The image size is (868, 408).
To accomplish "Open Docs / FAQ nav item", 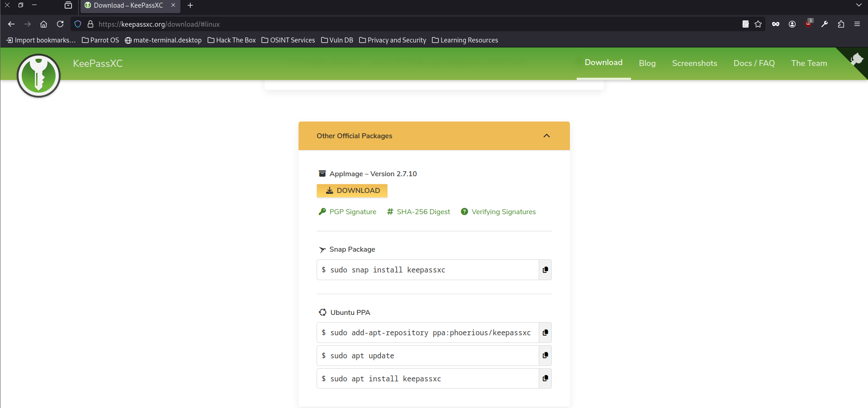I will tap(754, 63).
